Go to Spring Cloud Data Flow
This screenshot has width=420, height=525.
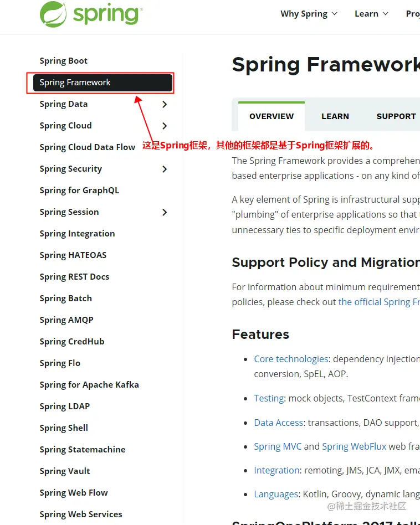tap(88, 147)
